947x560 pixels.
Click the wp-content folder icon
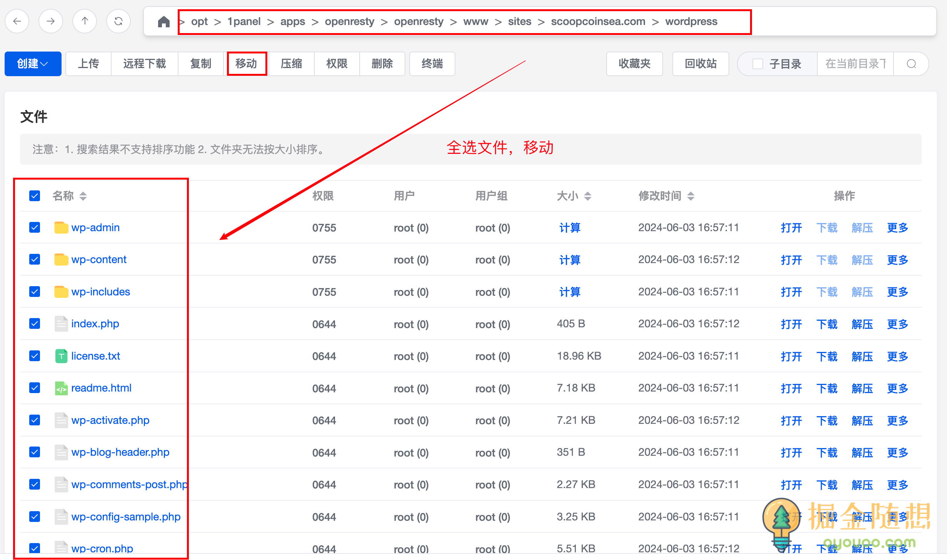point(61,260)
